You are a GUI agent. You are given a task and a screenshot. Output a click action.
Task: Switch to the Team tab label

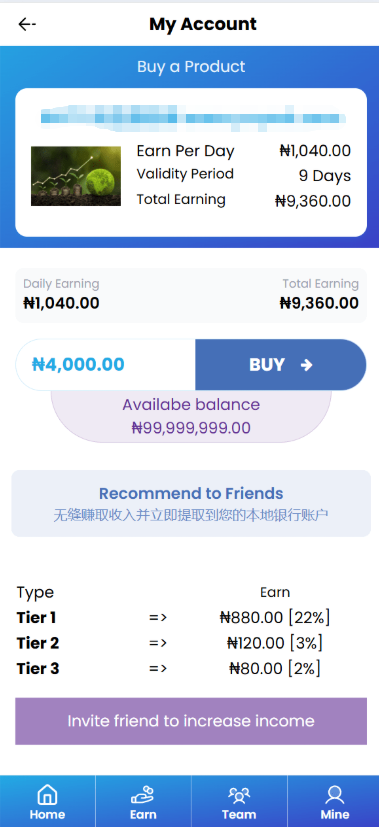239,814
